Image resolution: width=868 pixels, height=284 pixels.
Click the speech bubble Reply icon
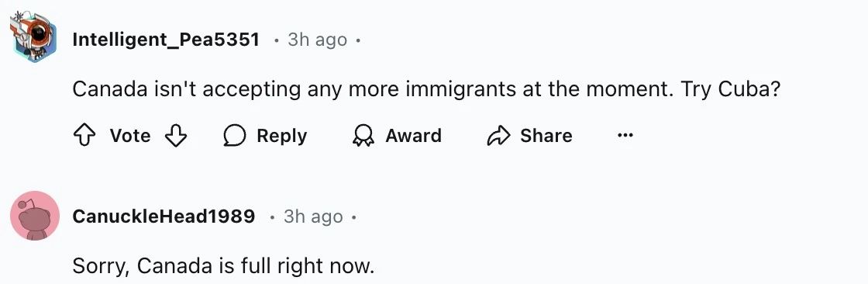pos(234,136)
